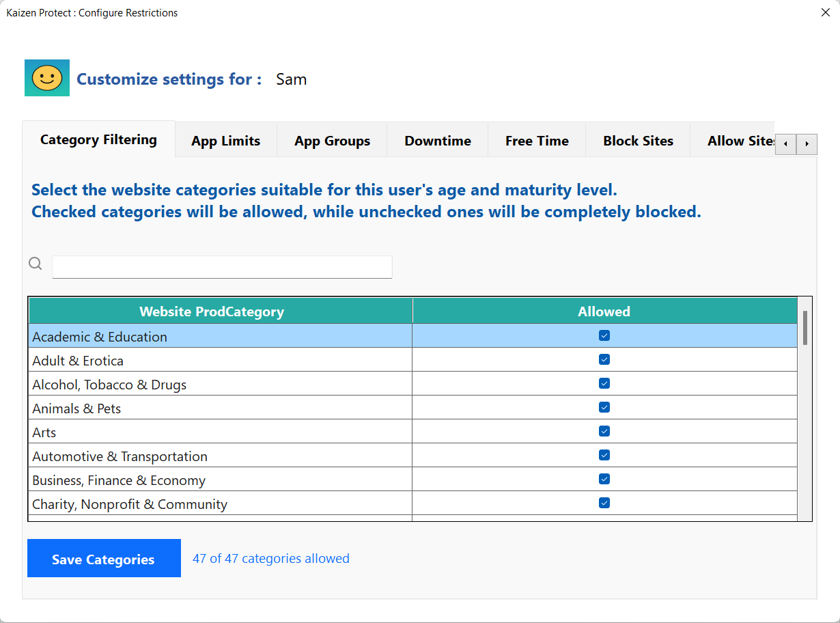The height and width of the screenshot is (623, 840).
Task: Click the search magnifier icon
Action: click(35, 263)
